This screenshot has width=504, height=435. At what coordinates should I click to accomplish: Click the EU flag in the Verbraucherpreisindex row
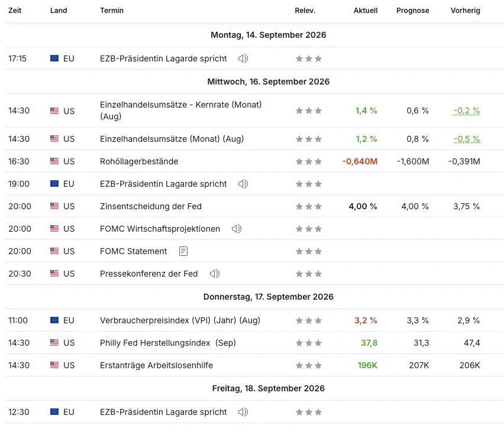point(54,320)
